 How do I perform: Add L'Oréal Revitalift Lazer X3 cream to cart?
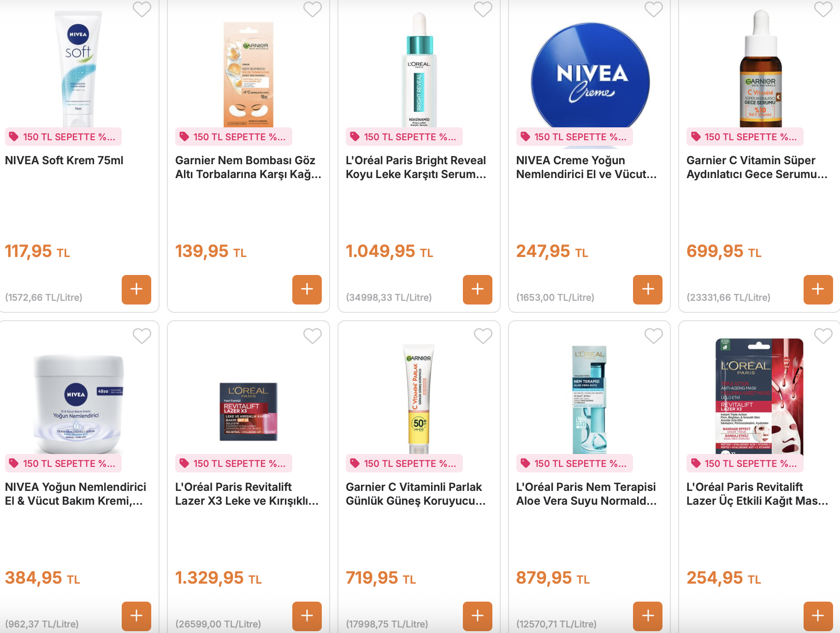pyautogui.click(x=307, y=616)
